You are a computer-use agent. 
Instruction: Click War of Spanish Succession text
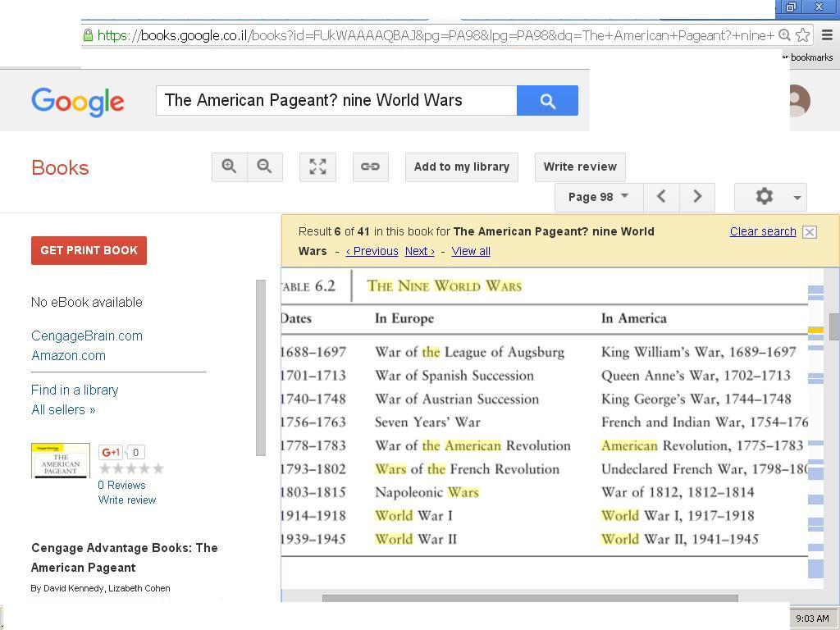[x=454, y=376]
